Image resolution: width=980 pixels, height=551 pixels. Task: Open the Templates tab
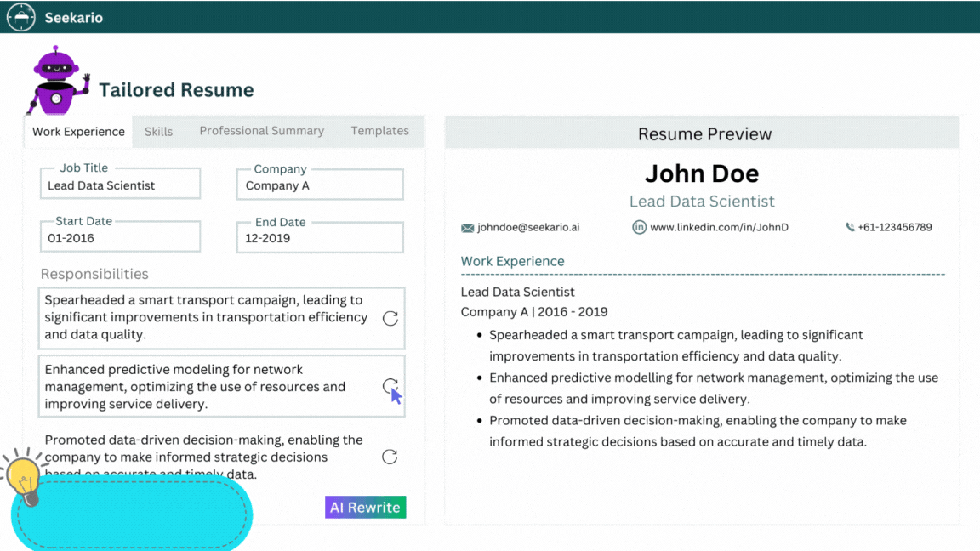click(380, 131)
